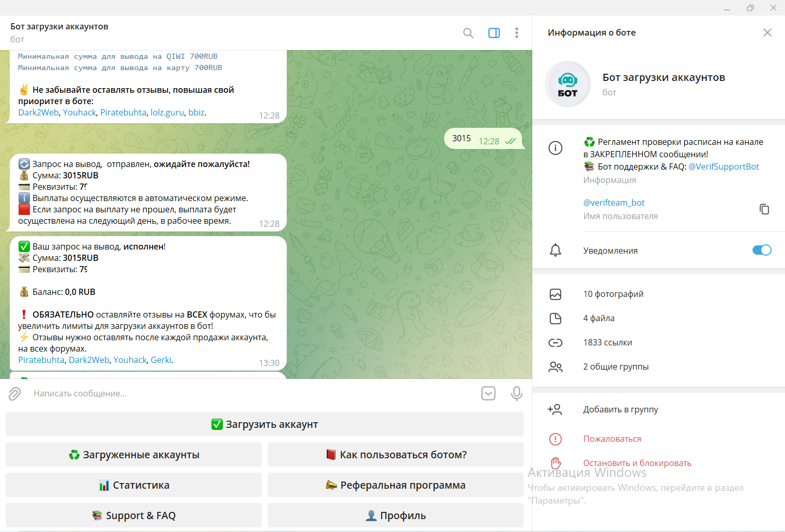
Task: Close the bot information panel
Action: coord(767,32)
